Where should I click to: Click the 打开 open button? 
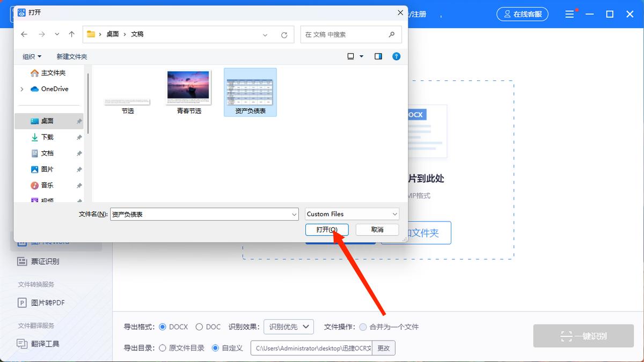point(327,229)
